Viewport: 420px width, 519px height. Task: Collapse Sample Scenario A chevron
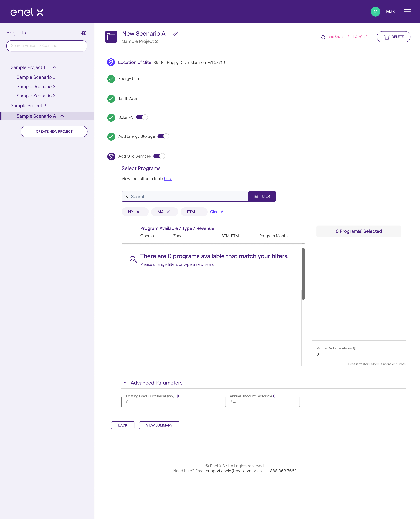pyautogui.click(x=62, y=116)
